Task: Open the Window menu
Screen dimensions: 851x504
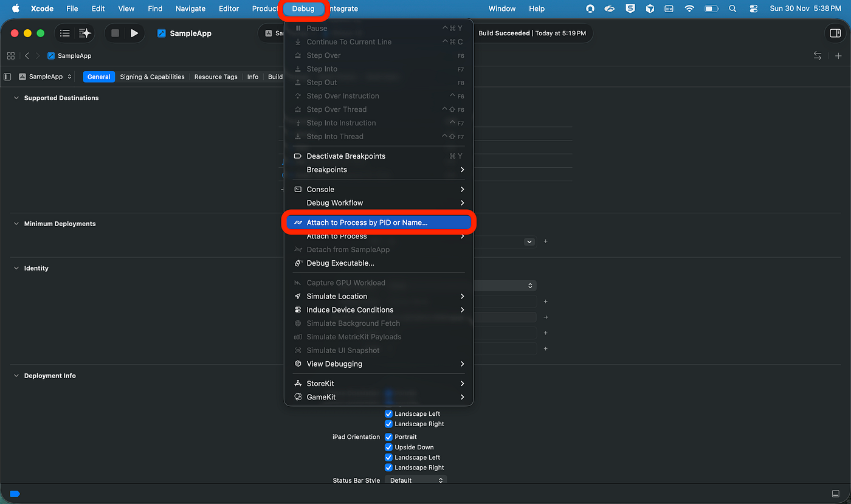Action: point(502,9)
